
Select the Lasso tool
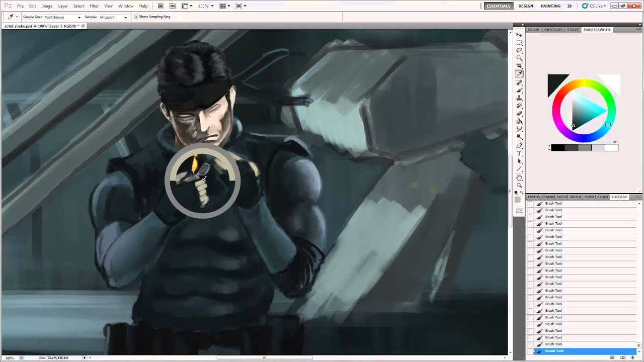519,50
